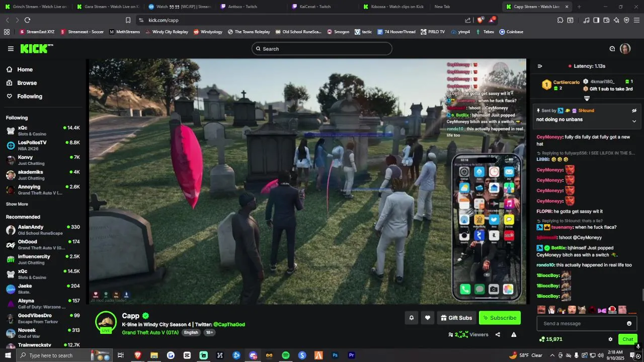Open Leo AI sparkle icon

(x=616, y=20)
